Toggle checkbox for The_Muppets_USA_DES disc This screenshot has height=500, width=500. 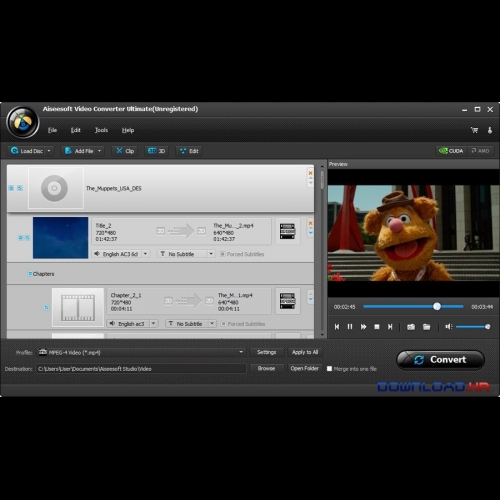tap(20, 188)
